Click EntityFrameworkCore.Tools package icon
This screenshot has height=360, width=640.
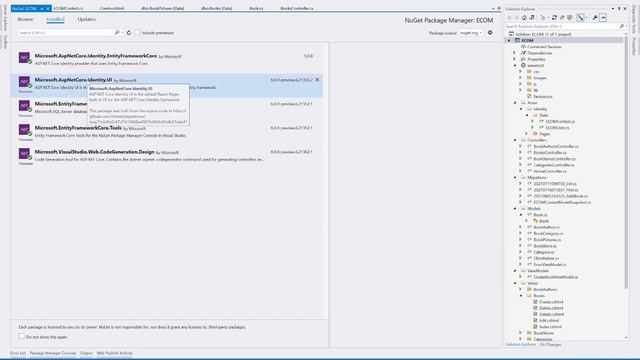(x=24, y=130)
